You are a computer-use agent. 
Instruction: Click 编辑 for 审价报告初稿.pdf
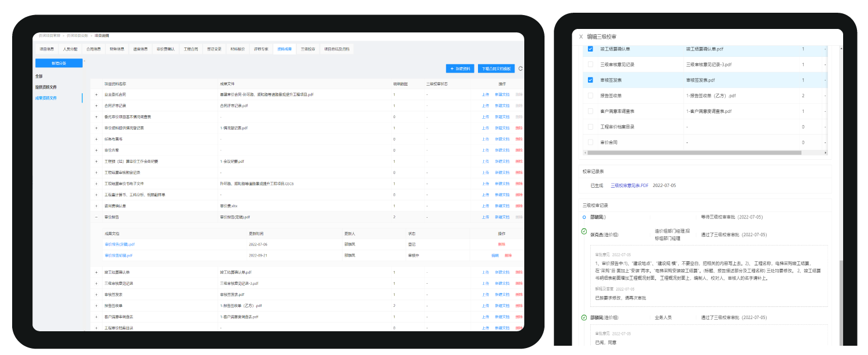pos(495,255)
